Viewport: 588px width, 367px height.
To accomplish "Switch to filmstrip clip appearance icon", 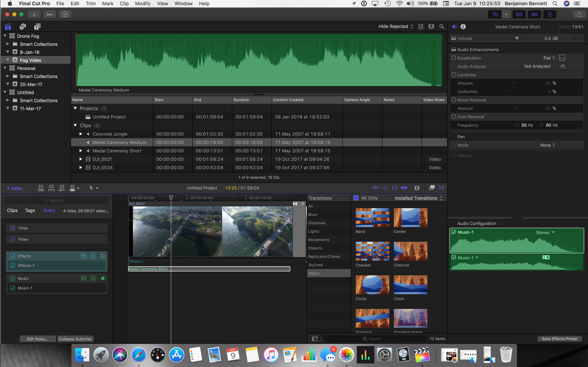I will pos(431,27).
